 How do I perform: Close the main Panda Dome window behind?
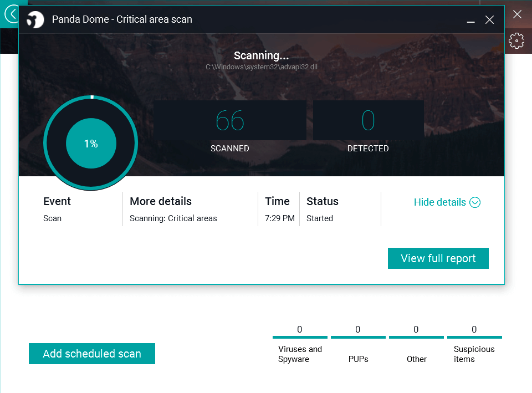pyautogui.click(x=517, y=14)
